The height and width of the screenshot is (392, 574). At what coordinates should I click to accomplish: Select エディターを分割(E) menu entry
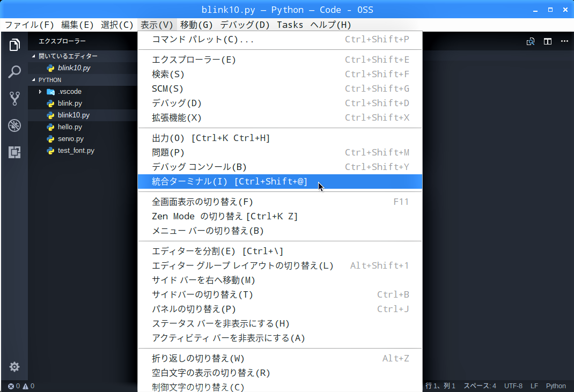click(x=280, y=251)
